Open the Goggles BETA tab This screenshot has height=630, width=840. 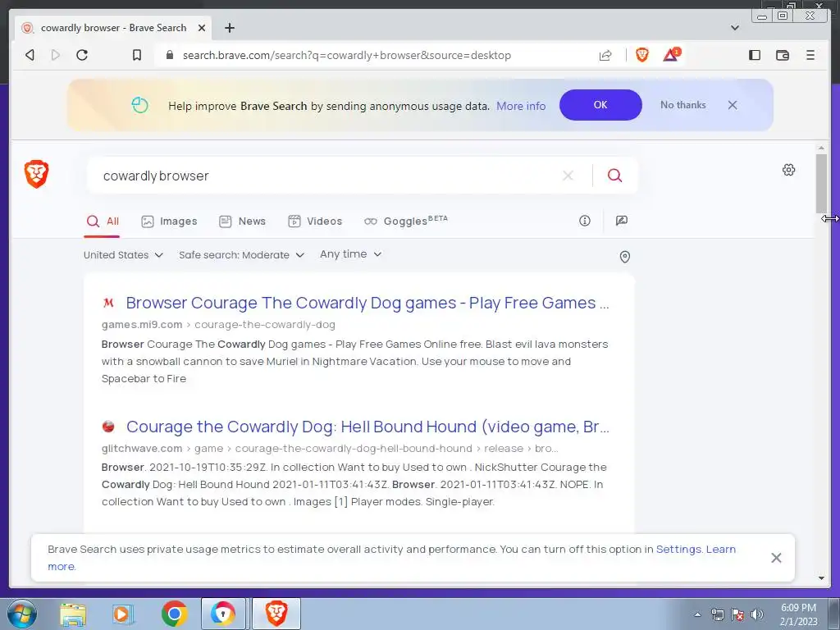tap(405, 221)
